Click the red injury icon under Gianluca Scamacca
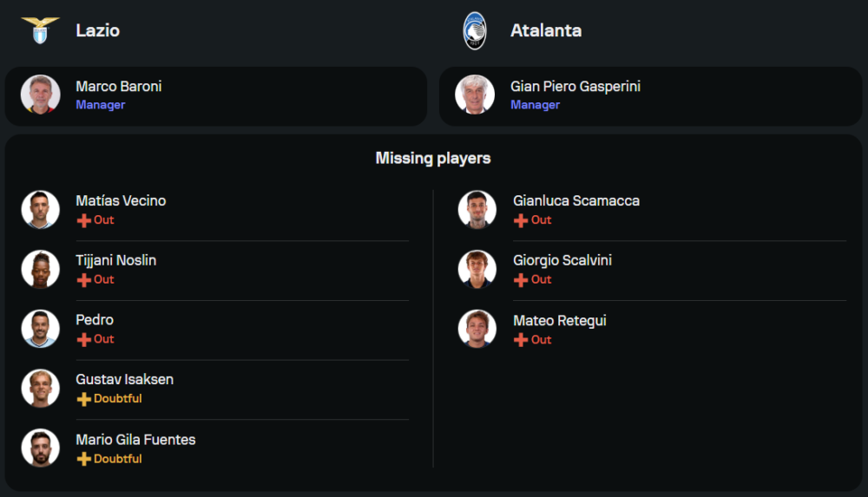The image size is (868, 497). (521, 220)
